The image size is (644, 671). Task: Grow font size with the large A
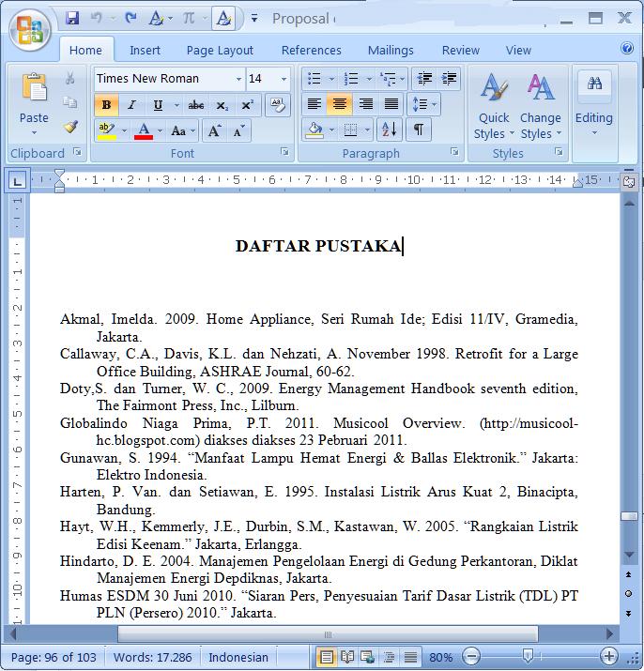pyautogui.click(x=214, y=130)
